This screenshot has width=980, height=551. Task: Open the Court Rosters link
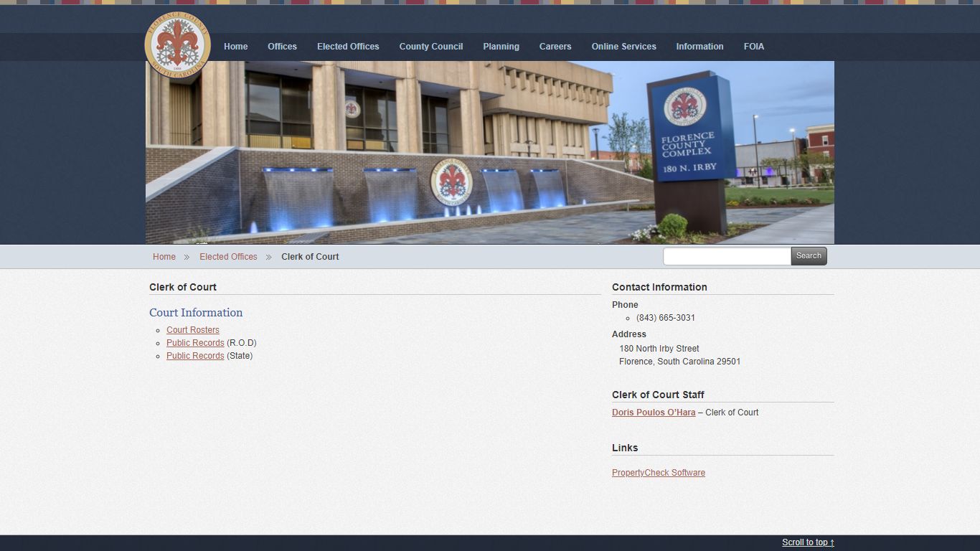click(193, 330)
